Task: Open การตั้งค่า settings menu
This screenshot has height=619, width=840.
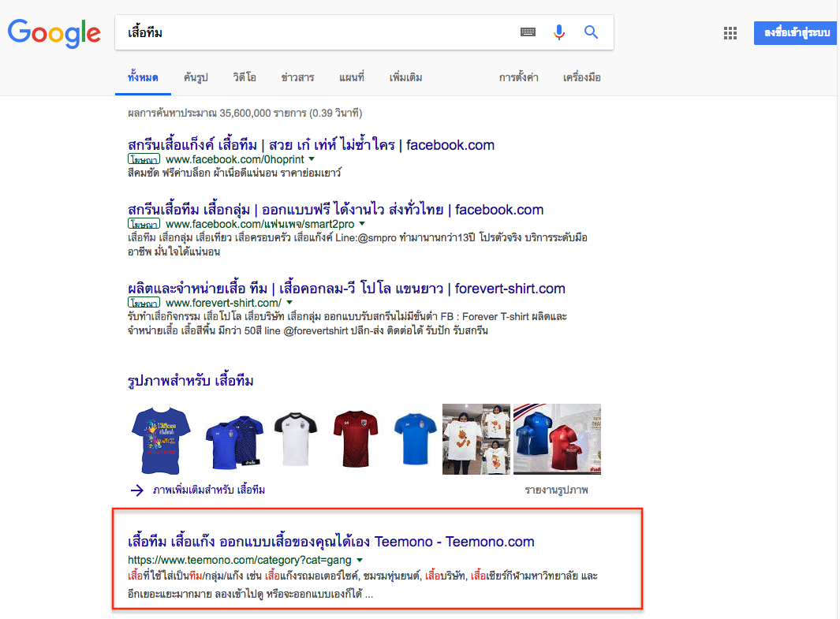Action: [518, 77]
